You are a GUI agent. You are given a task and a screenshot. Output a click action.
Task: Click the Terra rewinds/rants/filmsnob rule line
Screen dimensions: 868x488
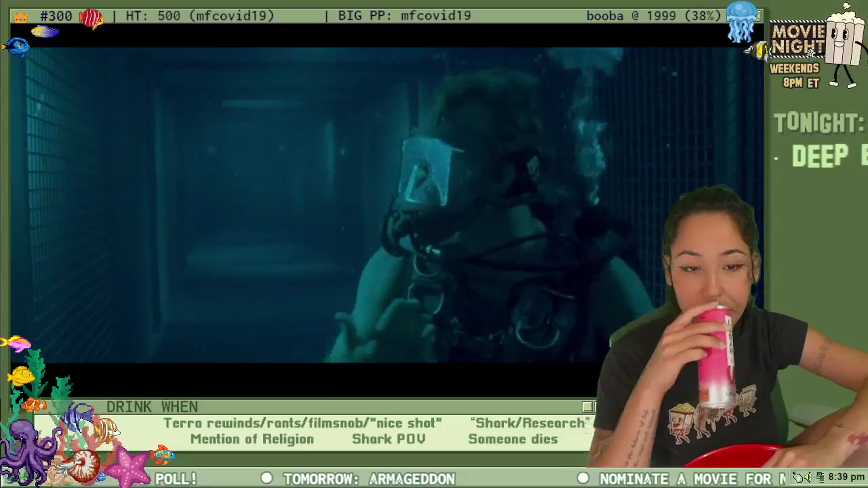tap(302, 423)
